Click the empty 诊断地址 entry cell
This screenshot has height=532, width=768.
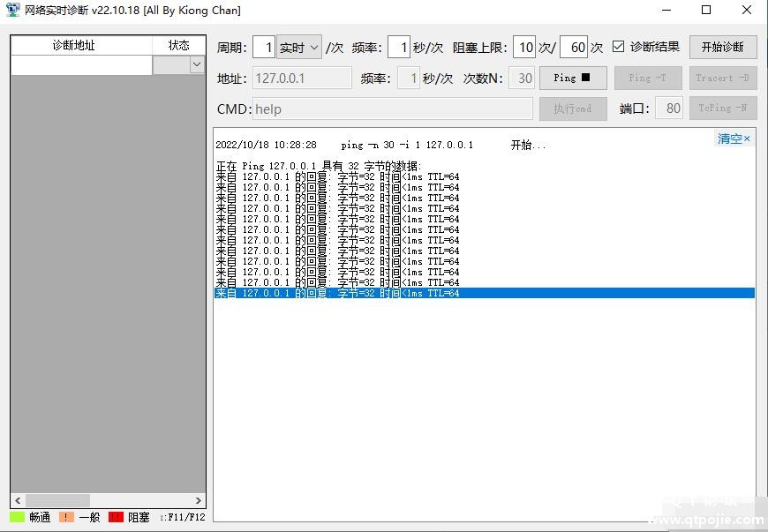point(81,65)
